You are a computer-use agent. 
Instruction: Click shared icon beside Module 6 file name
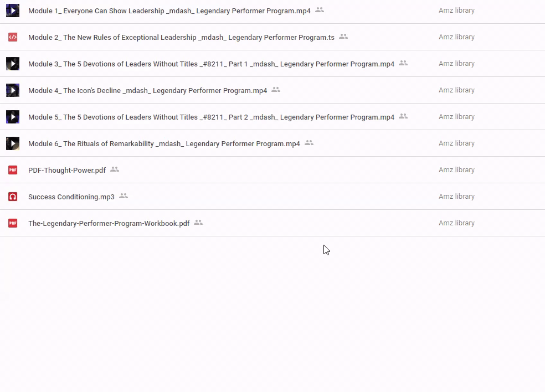coord(309,143)
